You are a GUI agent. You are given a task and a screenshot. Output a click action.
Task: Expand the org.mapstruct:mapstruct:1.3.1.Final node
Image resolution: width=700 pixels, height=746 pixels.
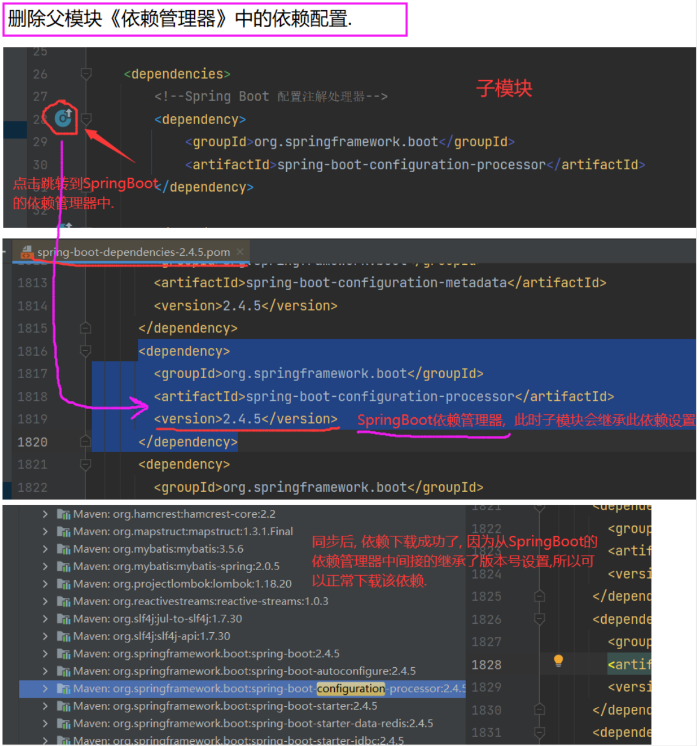(45, 532)
